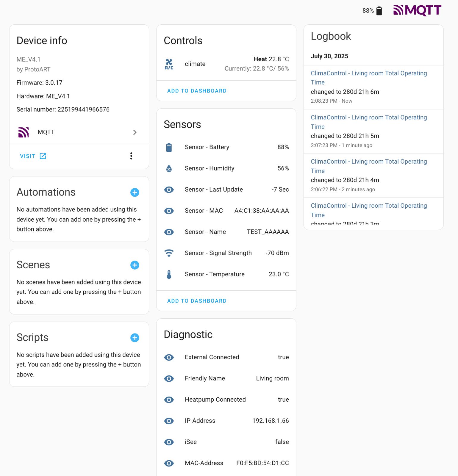The image size is (458, 476).
Task: Click Add to Dashboard under Controls
Action: pyautogui.click(x=197, y=91)
